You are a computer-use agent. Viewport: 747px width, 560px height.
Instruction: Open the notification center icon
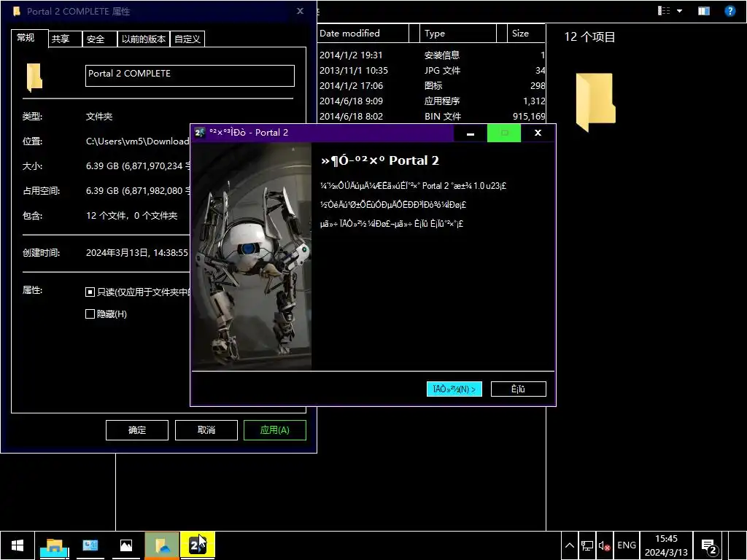click(709, 545)
